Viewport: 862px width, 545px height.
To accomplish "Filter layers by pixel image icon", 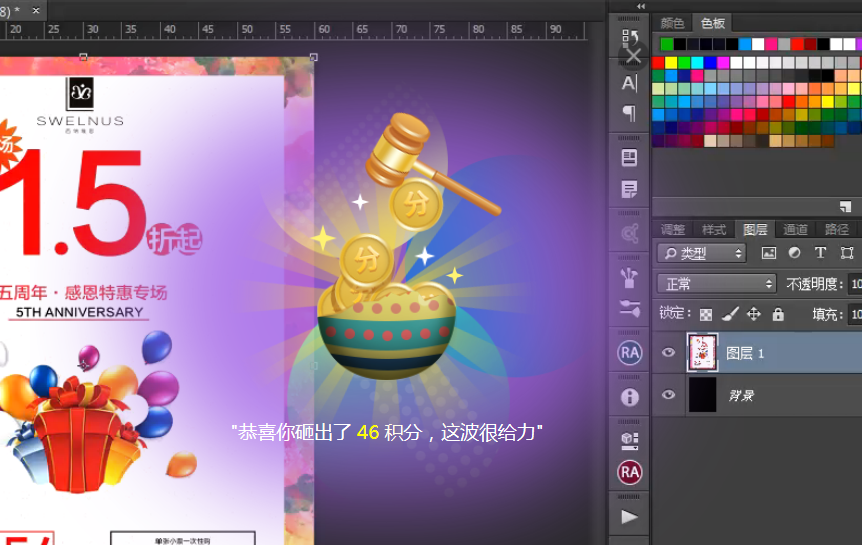I will click(x=769, y=253).
